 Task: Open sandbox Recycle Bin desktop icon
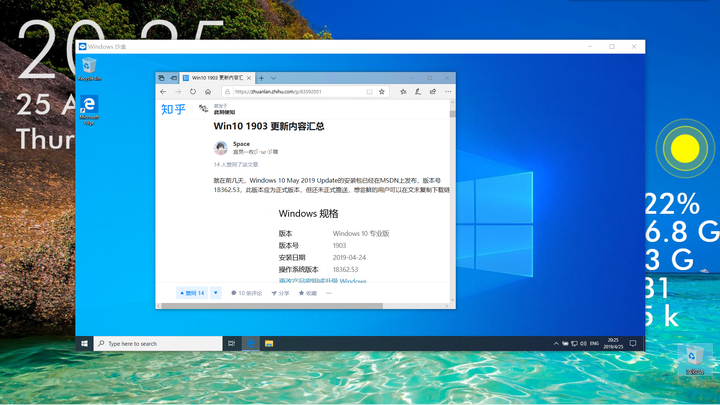click(x=90, y=69)
